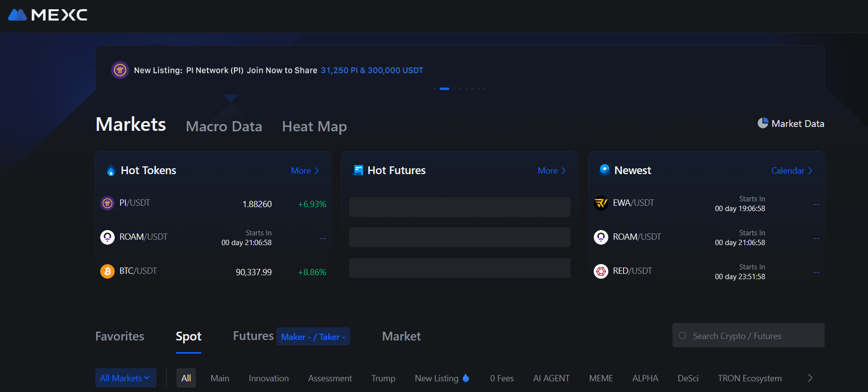Click the ROAM coin icon in Hot Tokens
868x392 pixels.
coord(107,237)
